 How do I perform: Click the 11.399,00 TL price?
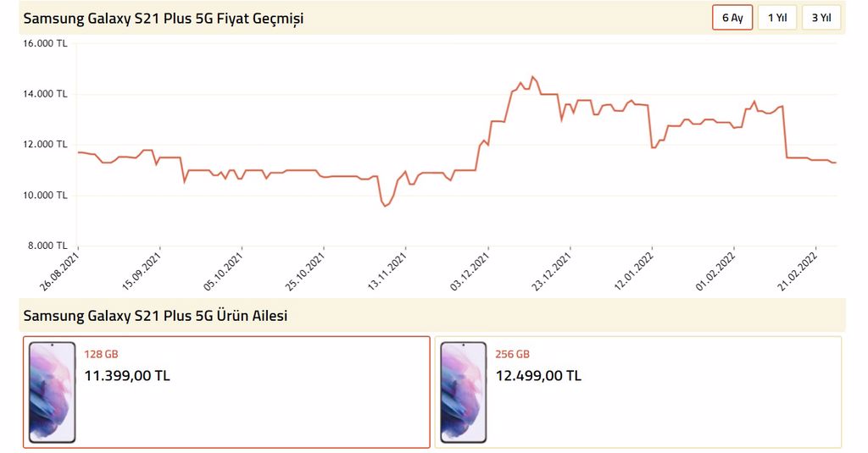[x=127, y=376]
